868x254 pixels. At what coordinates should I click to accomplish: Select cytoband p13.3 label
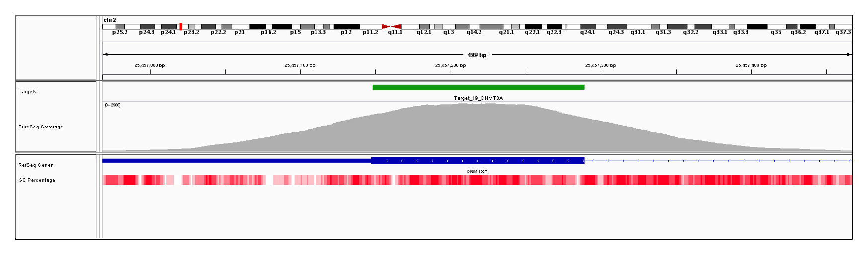[x=318, y=32]
